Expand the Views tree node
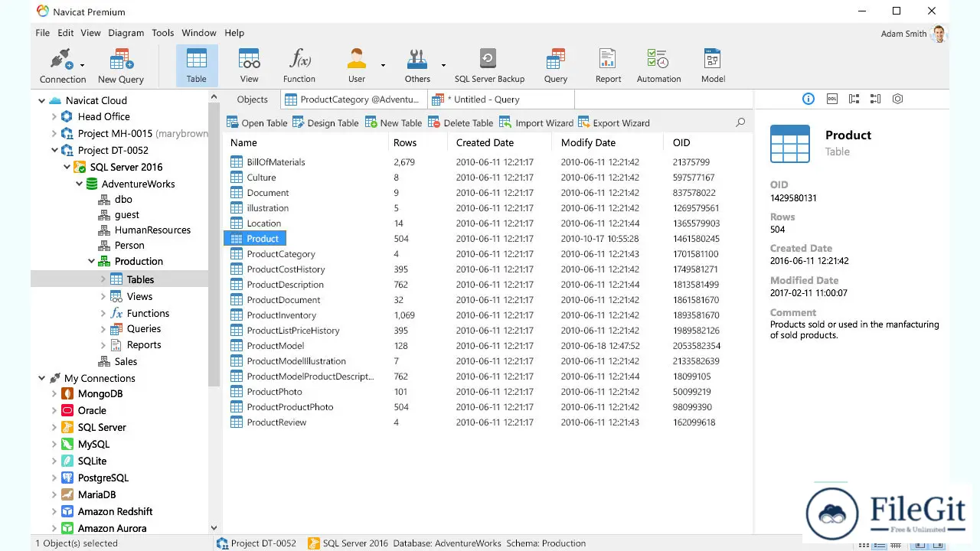Viewport: 980px width, 551px height. pyautogui.click(x=103, y=296)
